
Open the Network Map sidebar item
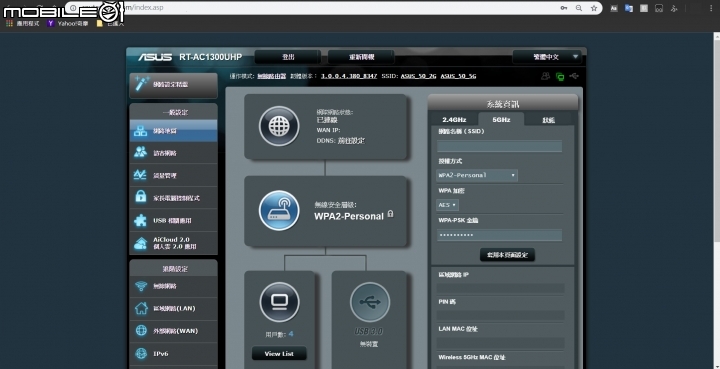173,131
